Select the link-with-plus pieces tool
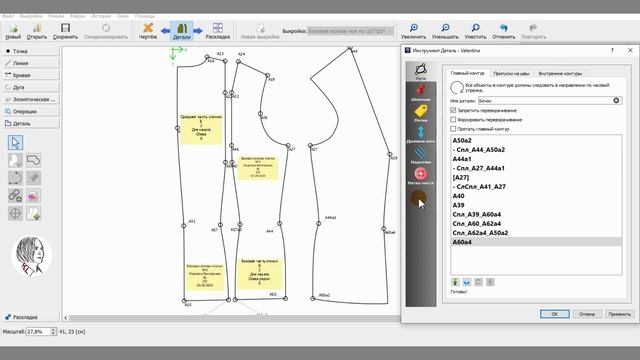The image size is (640, 360). click(x=16, y=196)
